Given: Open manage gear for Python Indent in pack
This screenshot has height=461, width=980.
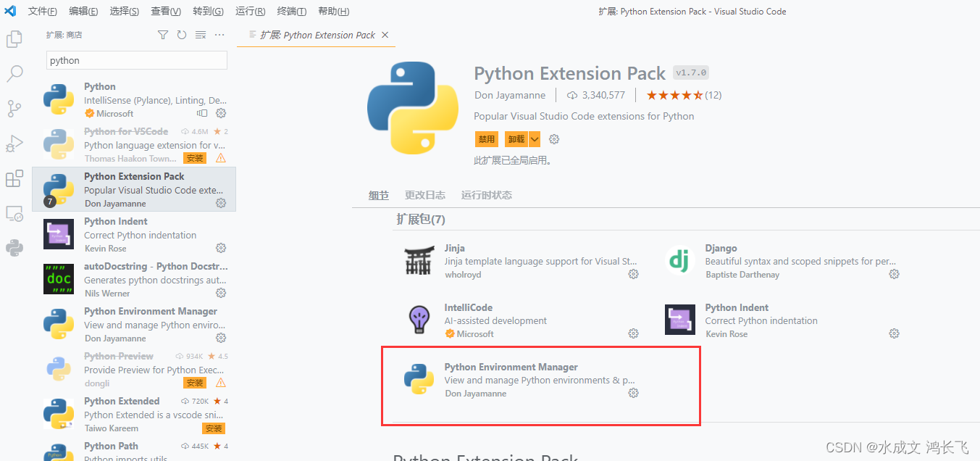Looking at the screenshot, I should coord(894,333).
